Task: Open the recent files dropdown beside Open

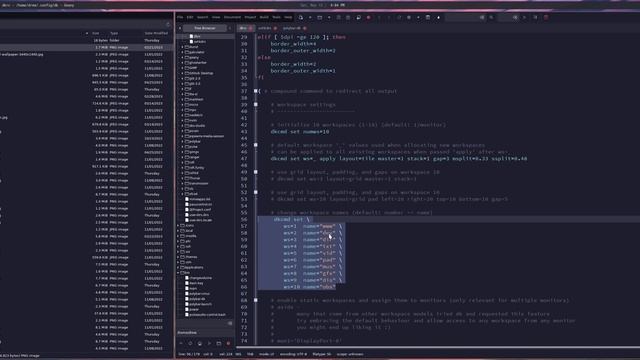Action: coord(329,18)
